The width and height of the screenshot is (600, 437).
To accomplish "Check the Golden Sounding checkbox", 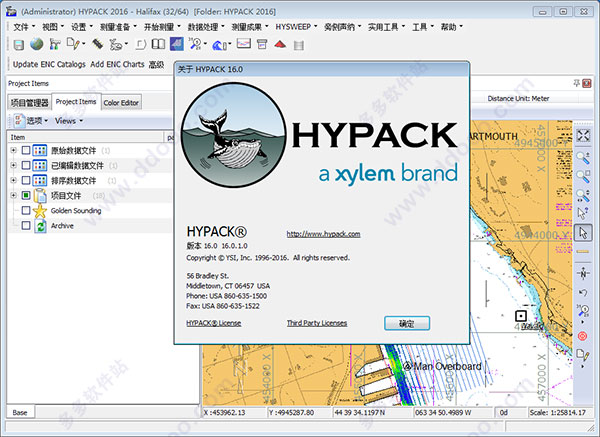I will [26, 210].
